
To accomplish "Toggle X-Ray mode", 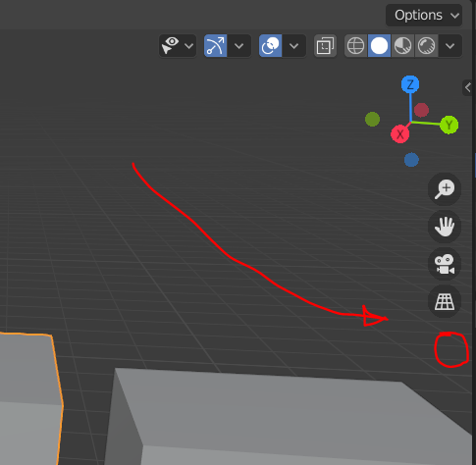I will click(325, 46).
